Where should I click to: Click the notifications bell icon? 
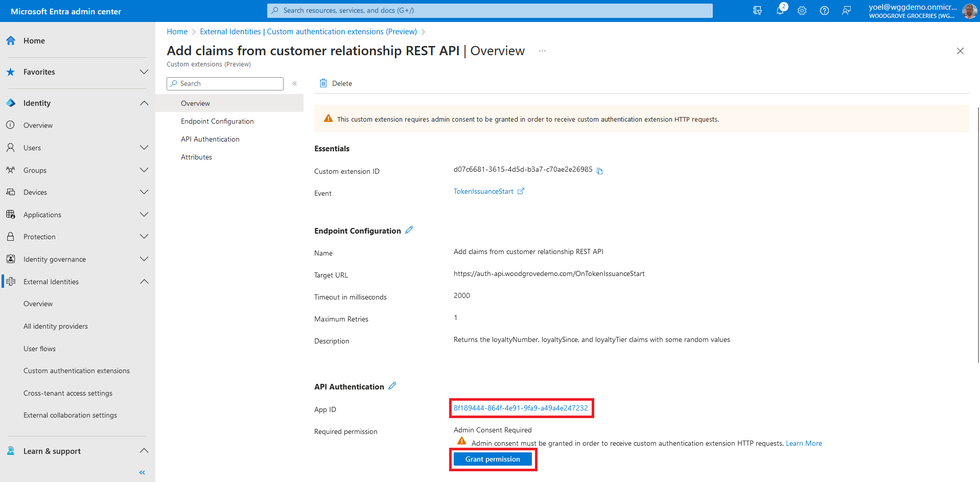780,11
